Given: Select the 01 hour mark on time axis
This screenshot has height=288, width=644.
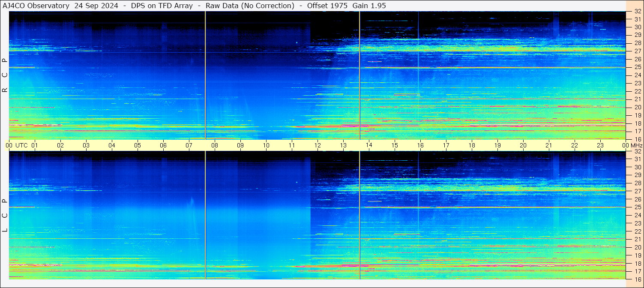Looking at the screenshot, I should pyautogui.click(x=35, y=145).
